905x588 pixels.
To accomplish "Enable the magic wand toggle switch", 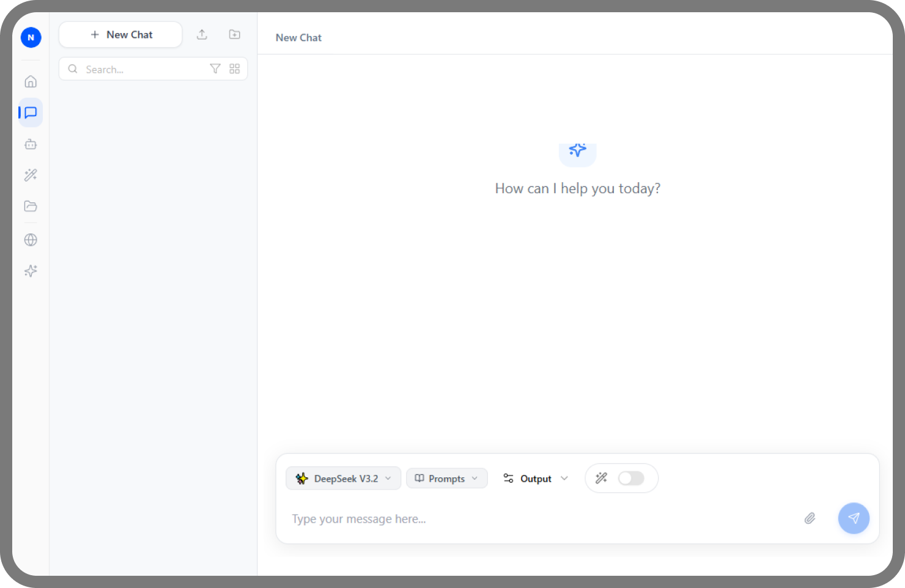I will [630, 478].
